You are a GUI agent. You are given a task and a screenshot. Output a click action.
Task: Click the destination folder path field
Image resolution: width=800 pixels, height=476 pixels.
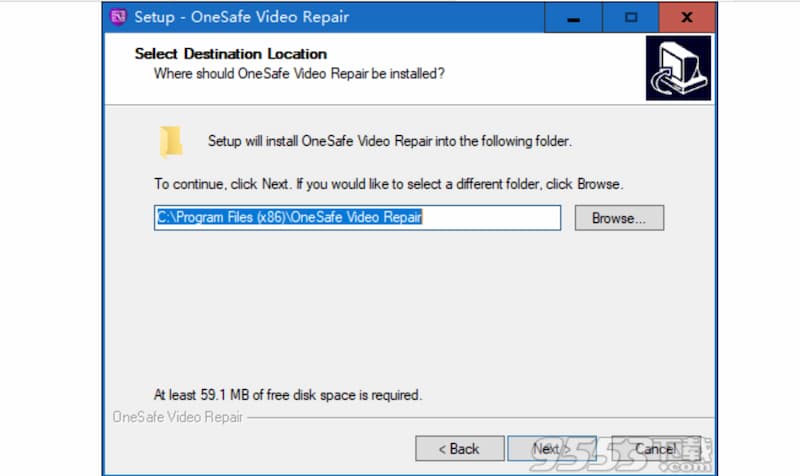click(x=357, y=218)
